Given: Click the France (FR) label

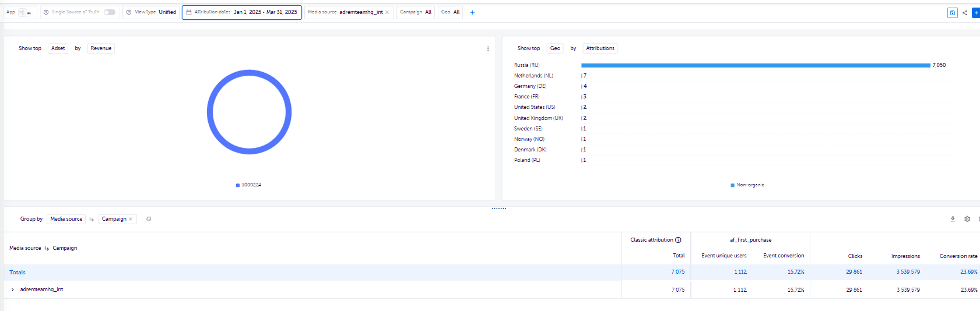Looking at the screenshot, I should (x=526, y=97).
